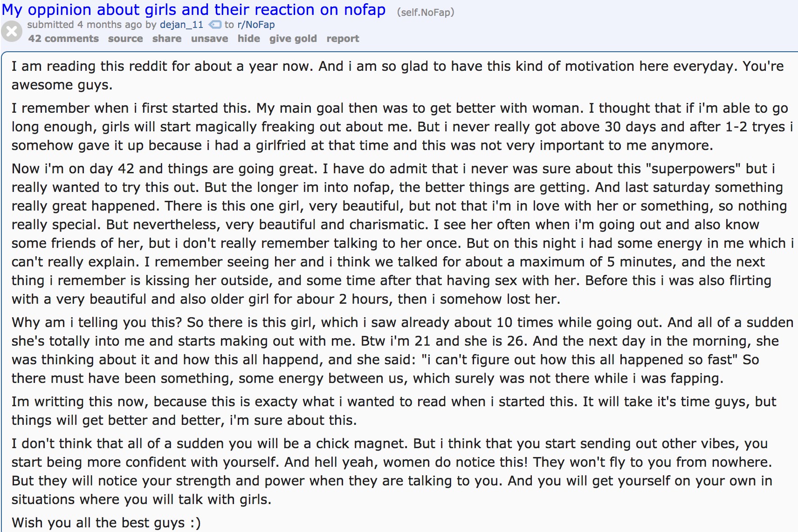The image size is (798, 532).
Task: Click the closing line 'Wish you all the best guys'
Action: (x=106, y=523)
